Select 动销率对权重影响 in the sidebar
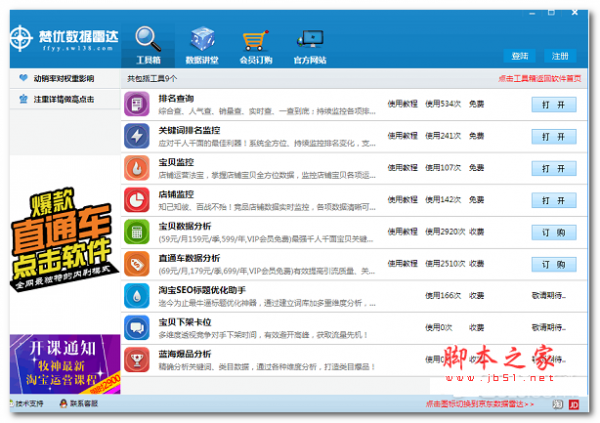The image size is (600, 423). [x=62, y=78]
